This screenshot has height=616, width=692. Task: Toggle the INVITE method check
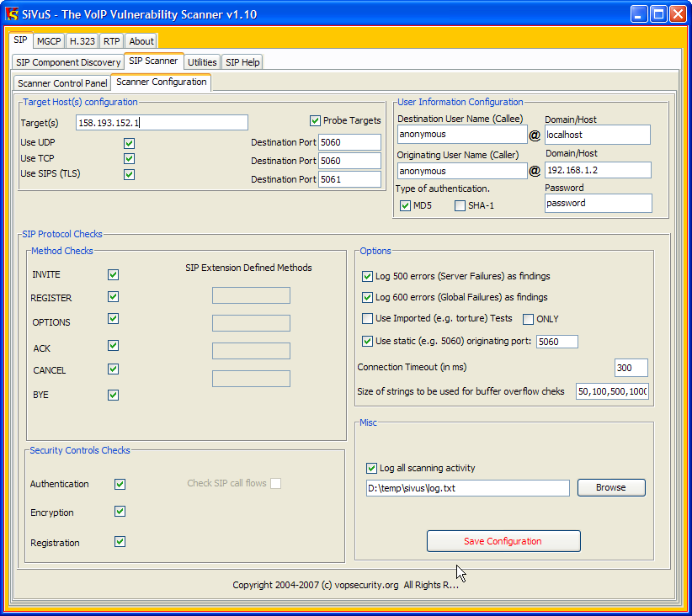(x=113, y=274)
